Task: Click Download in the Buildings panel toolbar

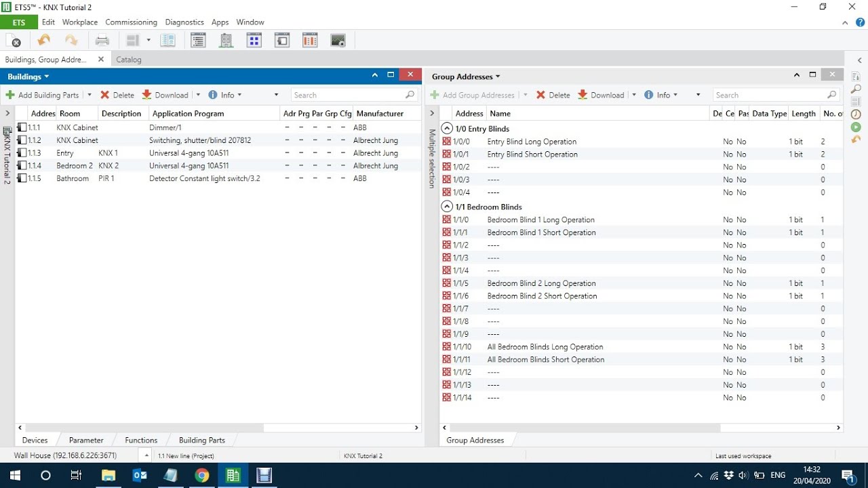Action: tap(165, 95)
